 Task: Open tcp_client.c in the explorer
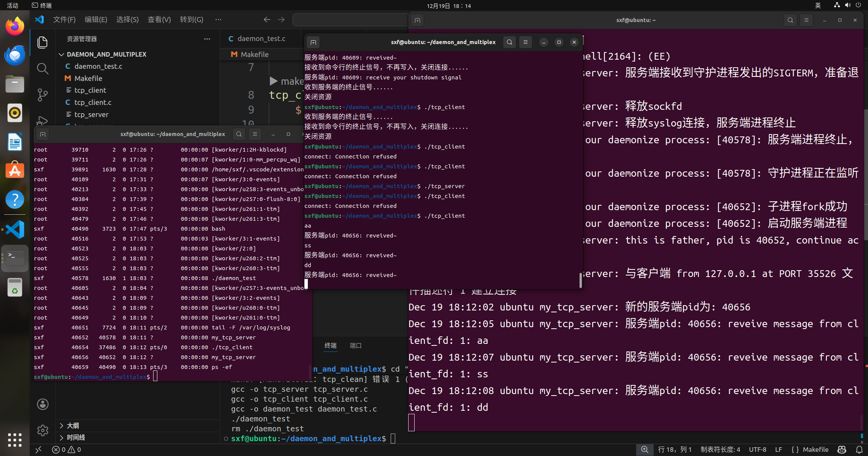pos(93,102)
